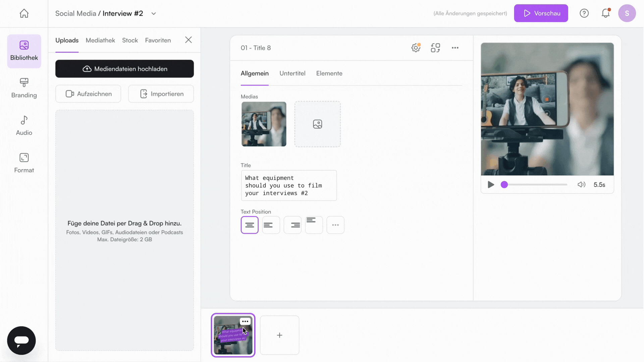This screenshot has height=362, width=644.
Task: Switch to the Favoriten tab
Action: click(158, 40)
